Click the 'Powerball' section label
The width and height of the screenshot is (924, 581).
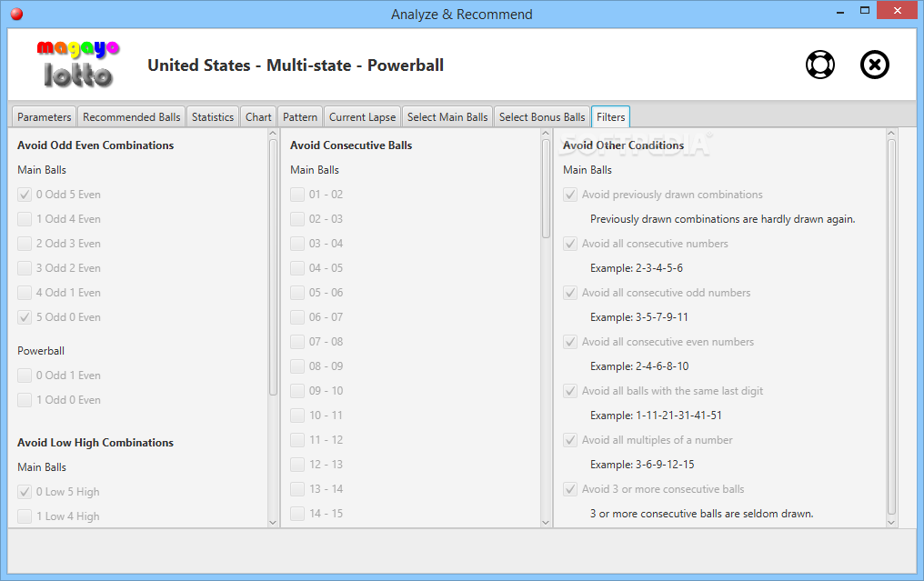(41, 351)
